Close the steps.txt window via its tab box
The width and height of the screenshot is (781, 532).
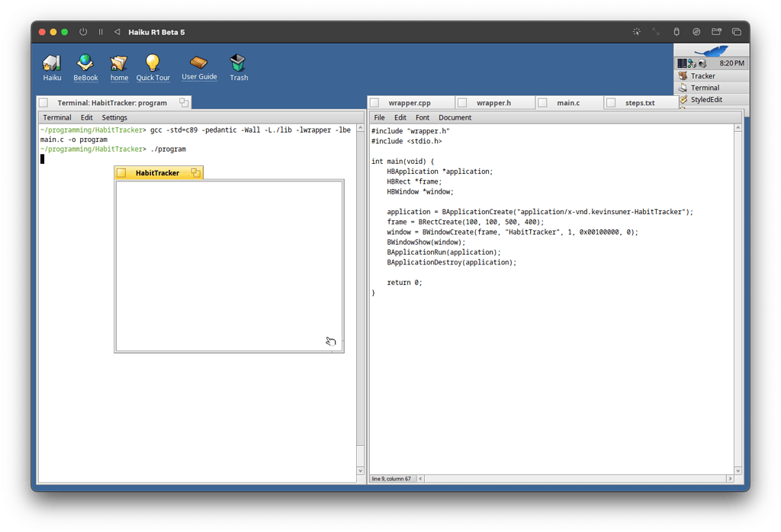611,103
